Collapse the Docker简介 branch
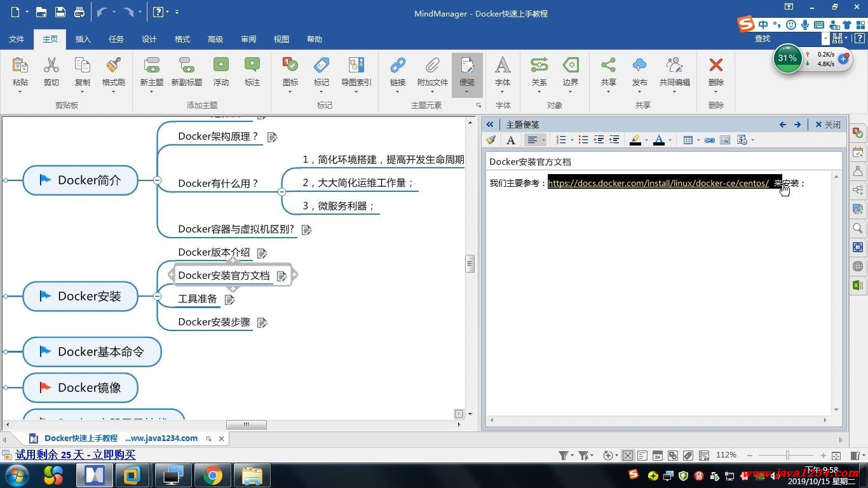Image resolution: width=868 pixels, height=488 pixels. pyautogui.click(x=157, y=180)
